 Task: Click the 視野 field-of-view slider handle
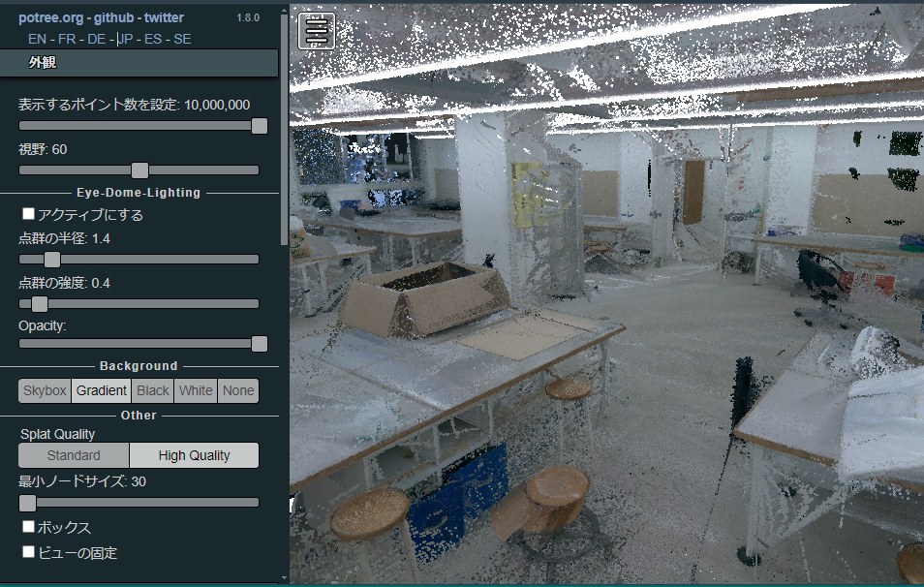click(x=139, y=170)
